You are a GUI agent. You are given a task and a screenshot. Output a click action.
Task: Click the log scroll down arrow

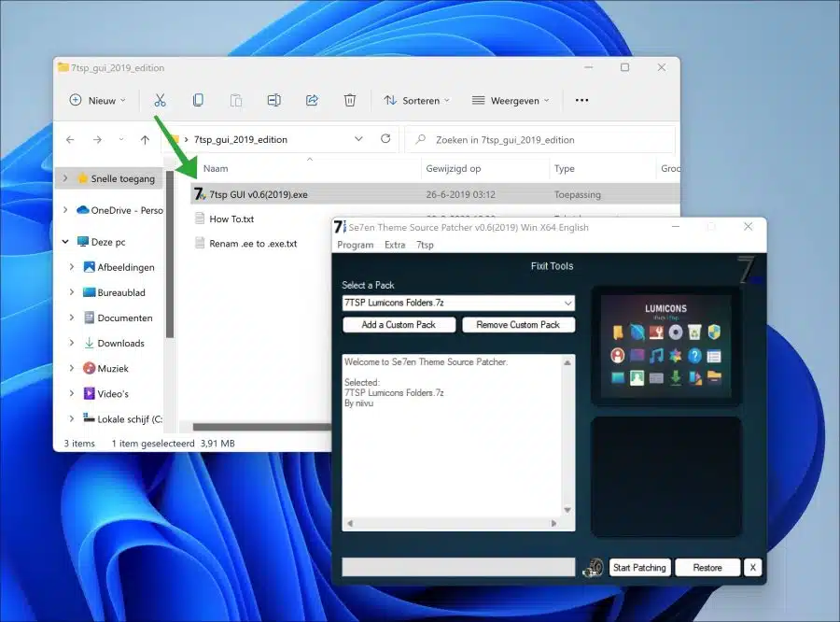point(567,510)
